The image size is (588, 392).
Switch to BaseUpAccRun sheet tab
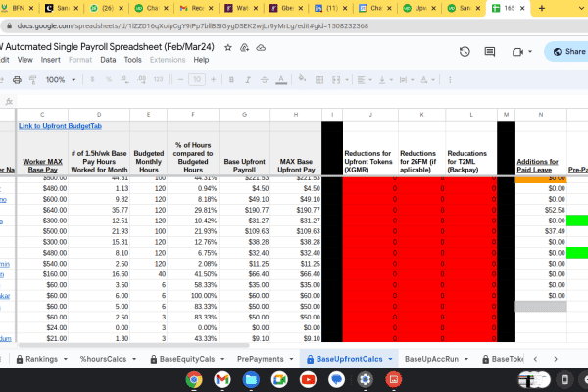(431, 359)
